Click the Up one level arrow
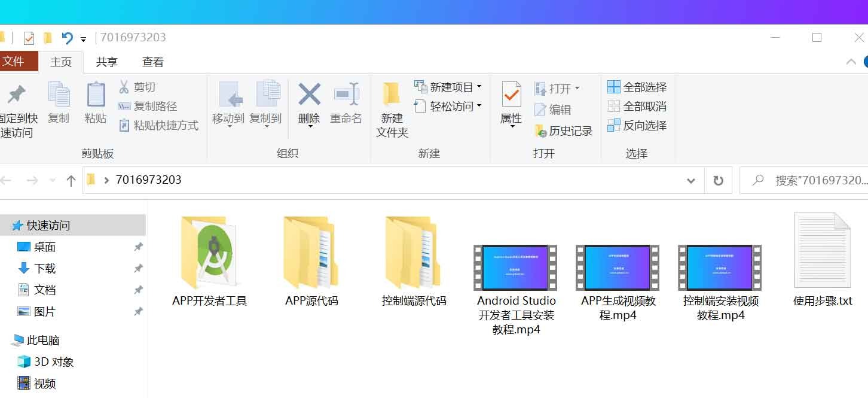 click(71, 180)
